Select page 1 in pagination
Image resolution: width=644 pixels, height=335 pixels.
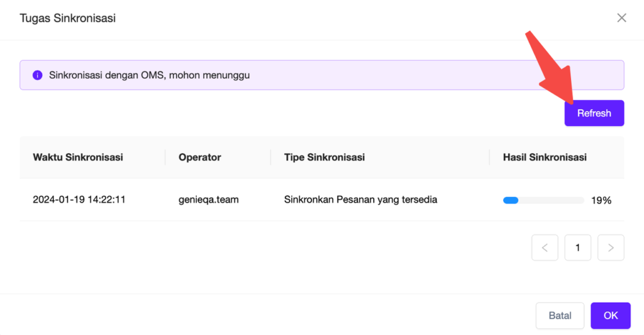(x=577, y=247)
